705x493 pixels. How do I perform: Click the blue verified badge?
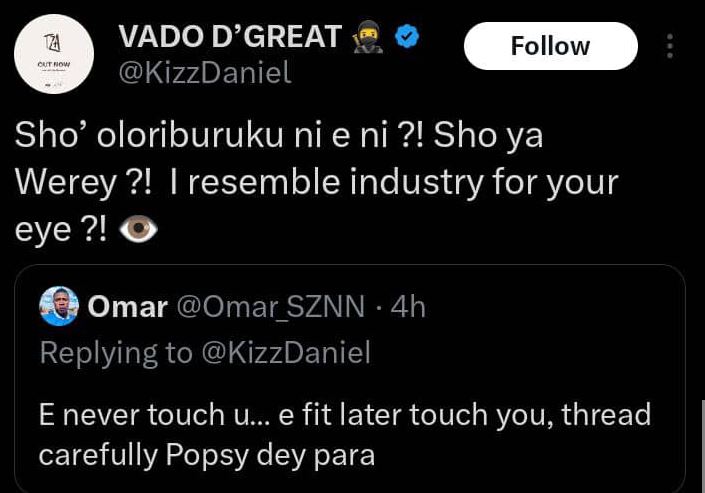[407, 37]
